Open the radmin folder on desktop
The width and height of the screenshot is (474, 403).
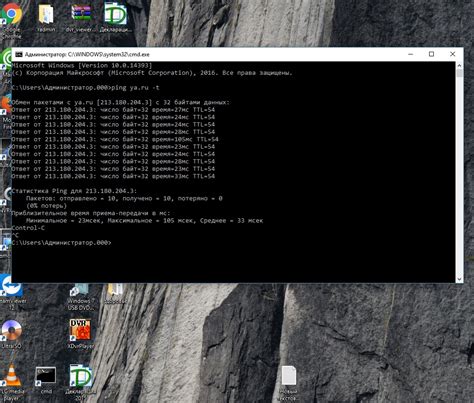pos(46,14)
